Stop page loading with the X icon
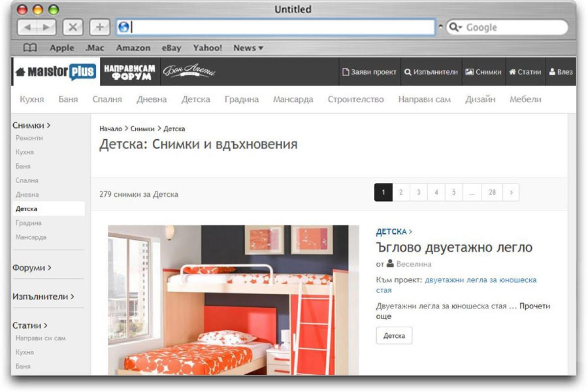This screenshot has height=392, width=588. [73, 27]
